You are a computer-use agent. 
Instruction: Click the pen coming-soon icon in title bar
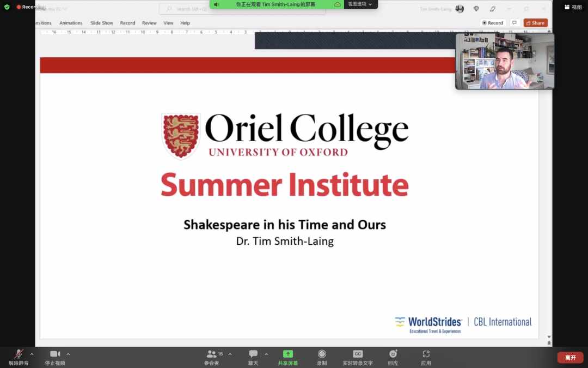point(493,9)
